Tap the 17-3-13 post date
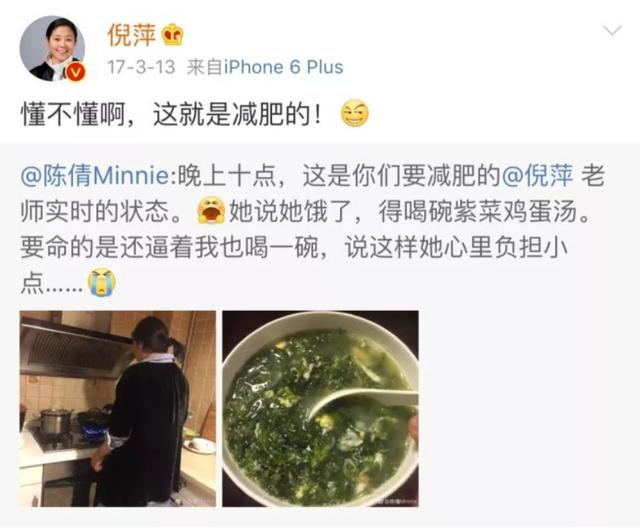This screenshot has height=528, width=640. coord(141,67)
